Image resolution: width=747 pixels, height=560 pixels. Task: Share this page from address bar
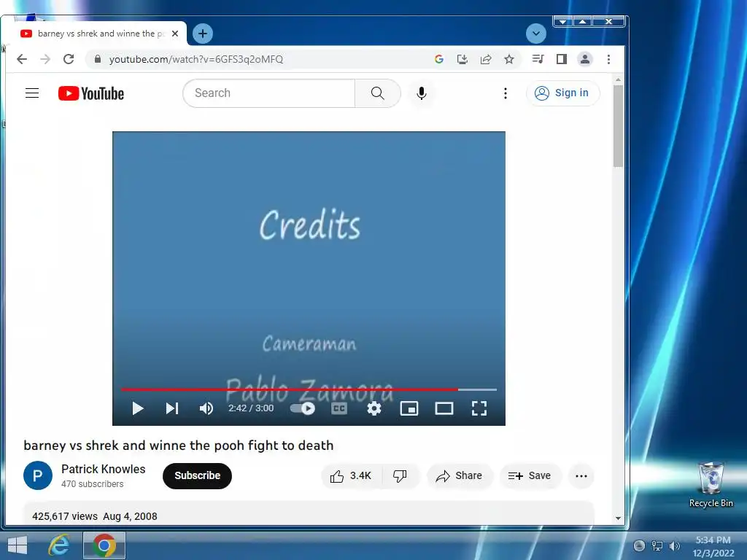coord(485,59)
